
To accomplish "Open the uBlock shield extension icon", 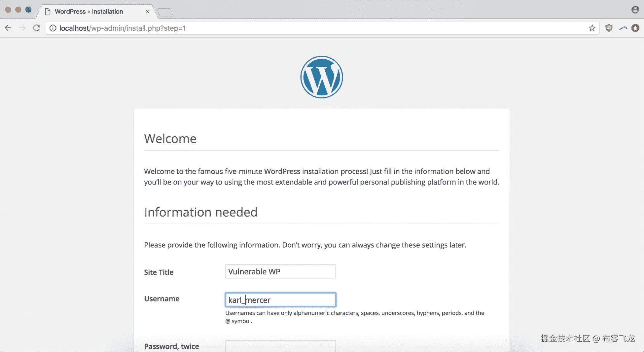I will (x=609, y=28).
